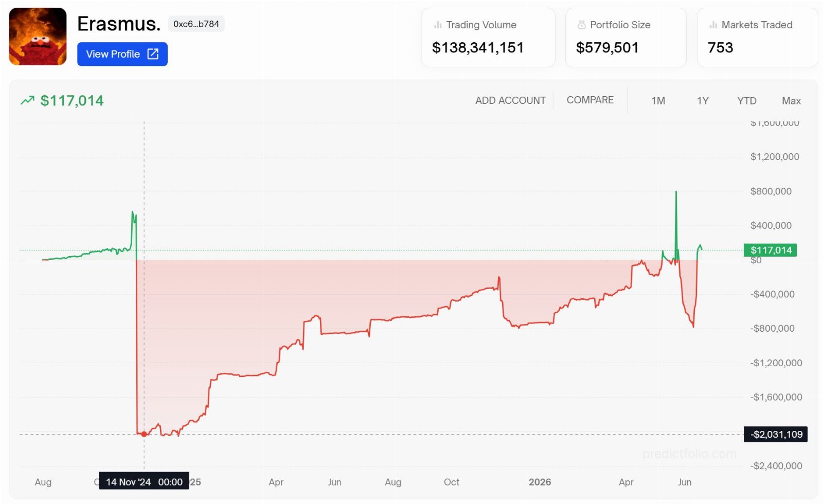This screenshot has width=823, height=504.
Task: Click the Portfolio Size money bag icon
Action: 582,25
